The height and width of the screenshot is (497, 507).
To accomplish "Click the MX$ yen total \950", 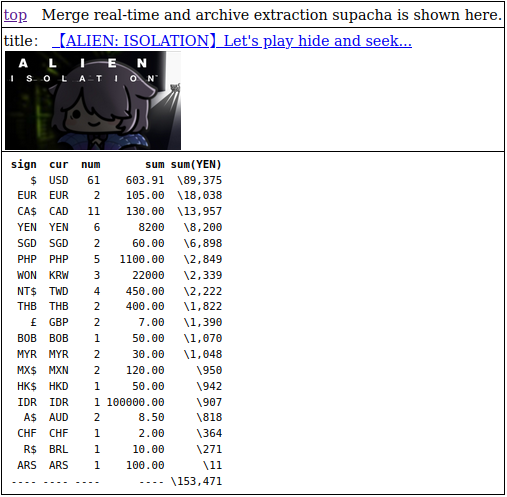I will pyautogui.click(x=209, y=370).
